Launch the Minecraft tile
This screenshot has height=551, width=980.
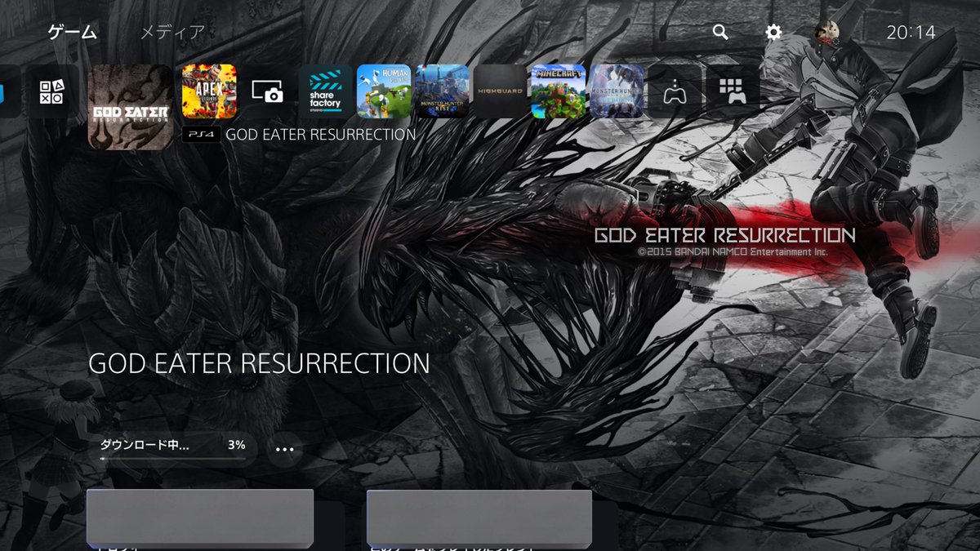coord(559,92)
